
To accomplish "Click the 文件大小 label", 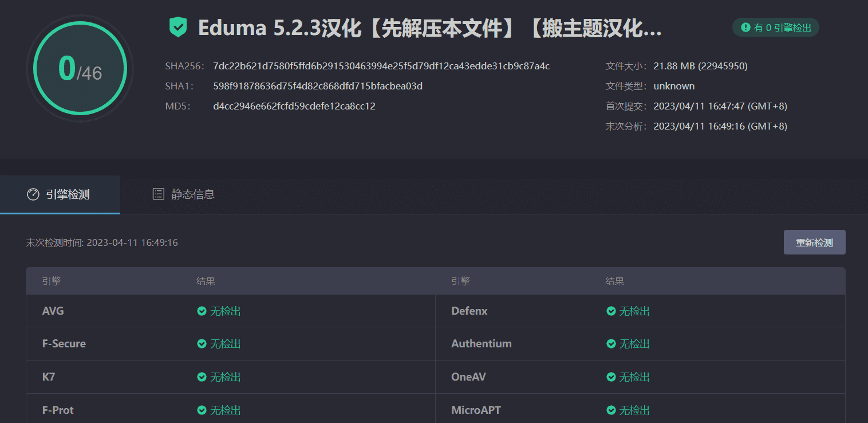I will click(626, 66).
